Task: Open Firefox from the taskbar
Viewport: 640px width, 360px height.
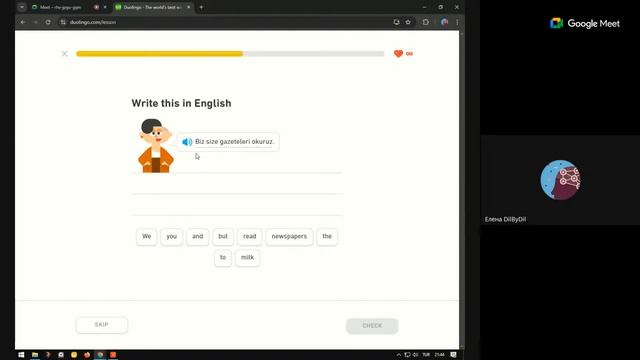Action: click(87, 355)
